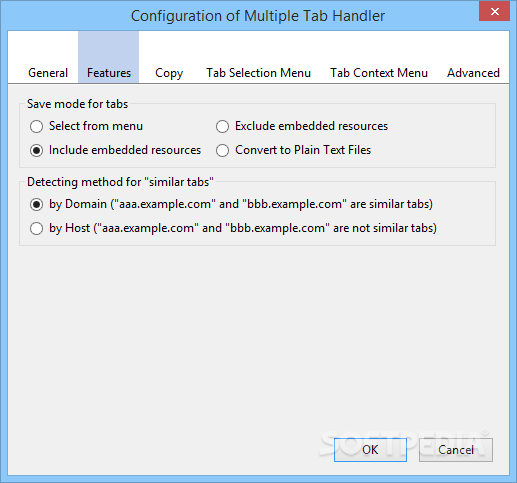
Task: Open the Copy tab
Action: (x=169, y=73)
